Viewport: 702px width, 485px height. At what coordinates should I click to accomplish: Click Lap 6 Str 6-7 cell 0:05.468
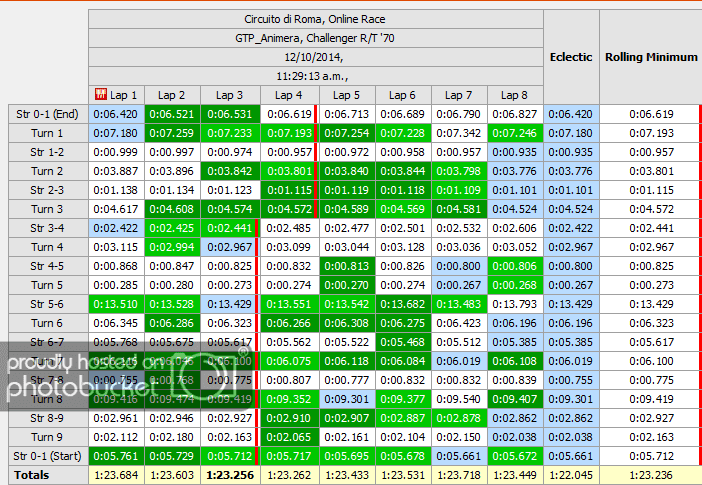point(403,342)
